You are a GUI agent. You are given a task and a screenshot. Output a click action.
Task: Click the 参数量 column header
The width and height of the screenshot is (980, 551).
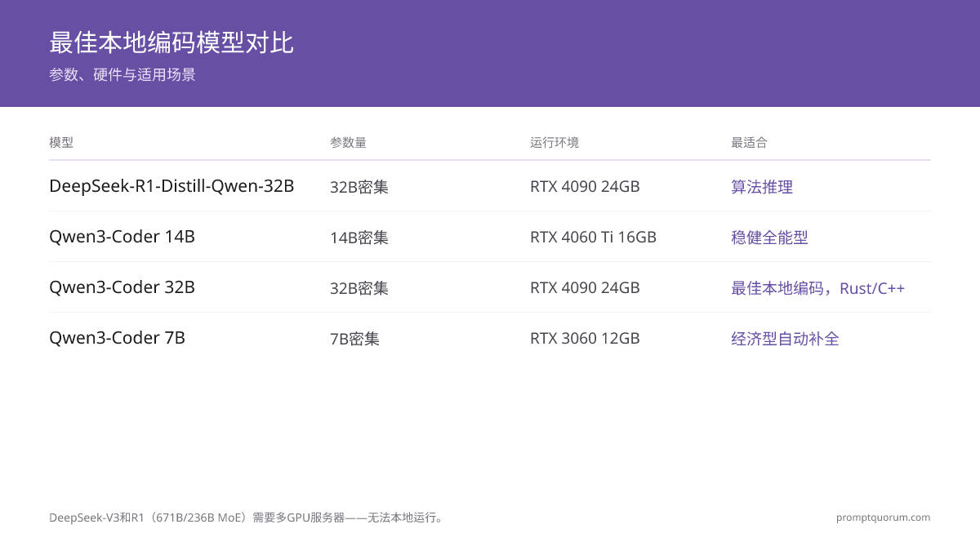348,142
